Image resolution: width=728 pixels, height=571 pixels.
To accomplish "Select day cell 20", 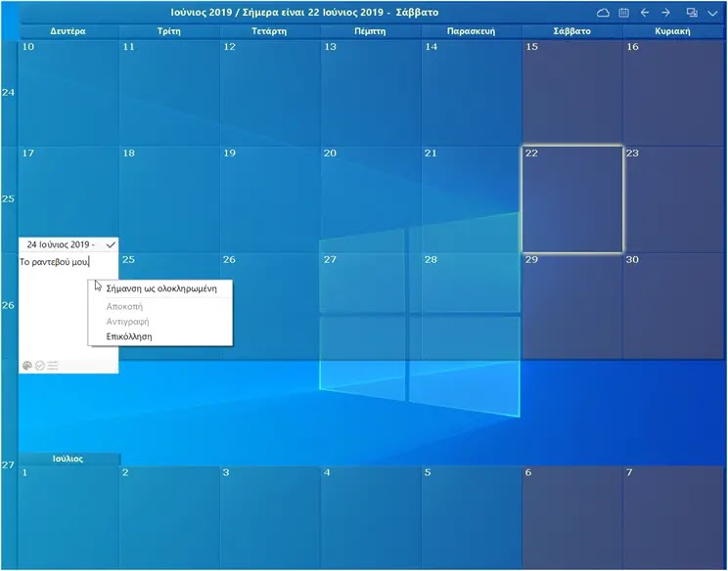I will pos(371,199).
